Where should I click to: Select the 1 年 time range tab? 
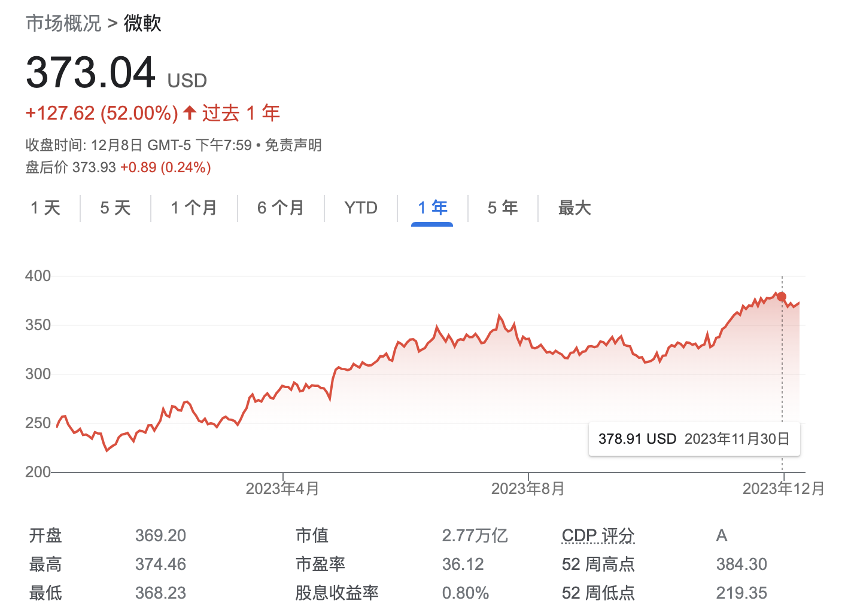point(432,208)
